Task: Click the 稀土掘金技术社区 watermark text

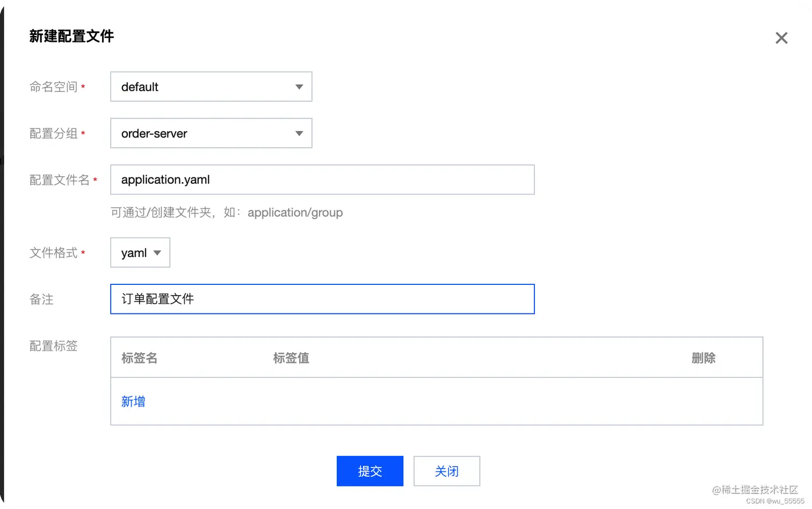Action: tap(756, 490)
